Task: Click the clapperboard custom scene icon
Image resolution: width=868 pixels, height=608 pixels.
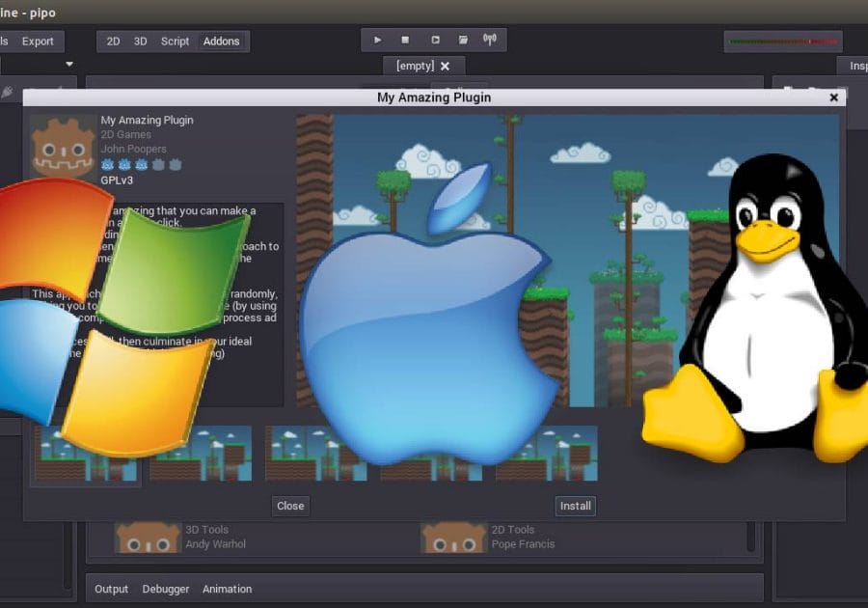Action: (463, 41)
